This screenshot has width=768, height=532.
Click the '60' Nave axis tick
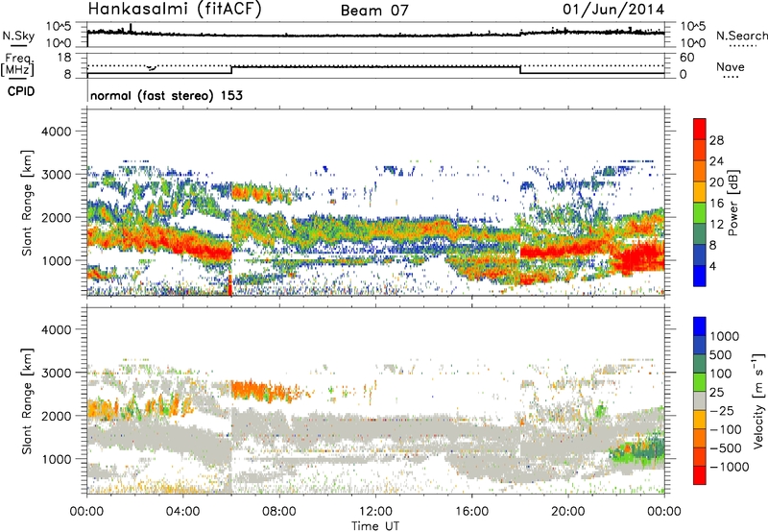(x=686, y=58)
